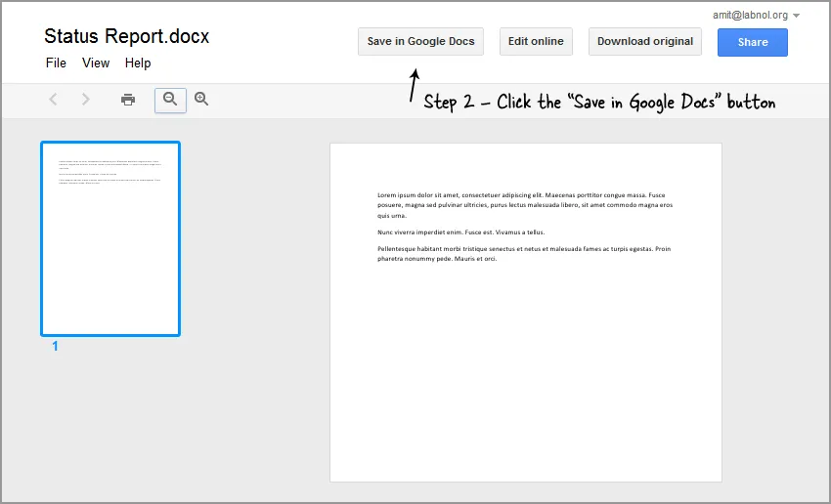The height and width of the screenshot is (504, 831).
Task: Open the View menu
Action: [x=96, y=63]
